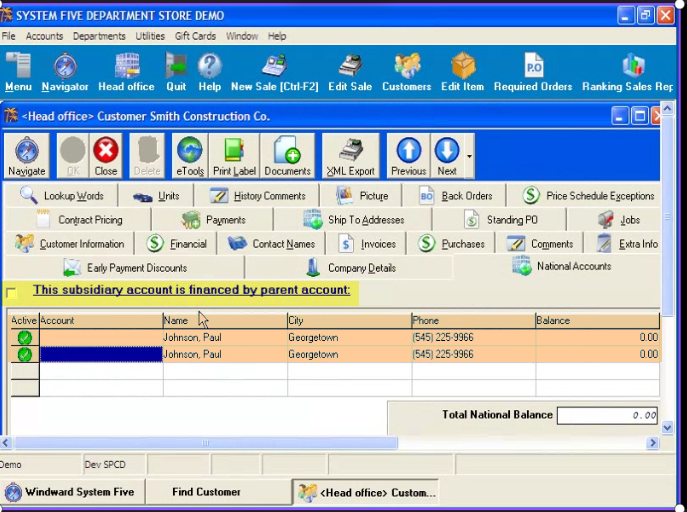687x512 pixels.
Task: Open the Comments tab
Action: pyautogui.click(x=540, y=244)
